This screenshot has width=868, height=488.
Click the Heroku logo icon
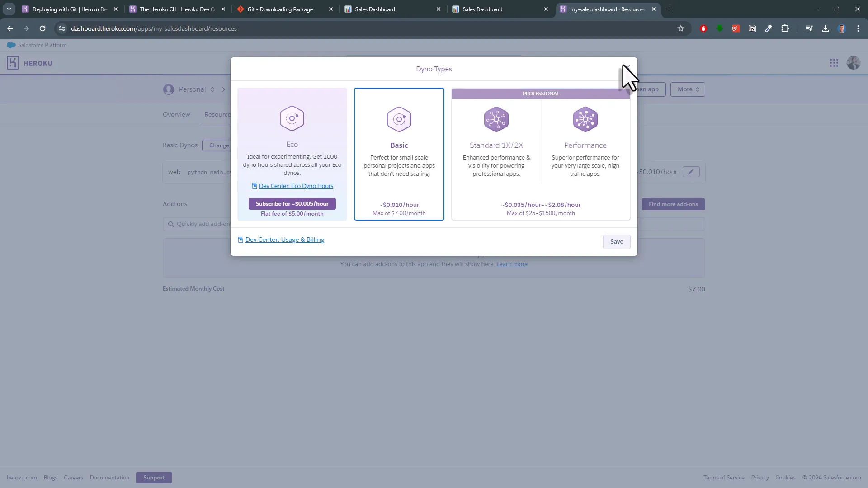(x=13, y=63)
